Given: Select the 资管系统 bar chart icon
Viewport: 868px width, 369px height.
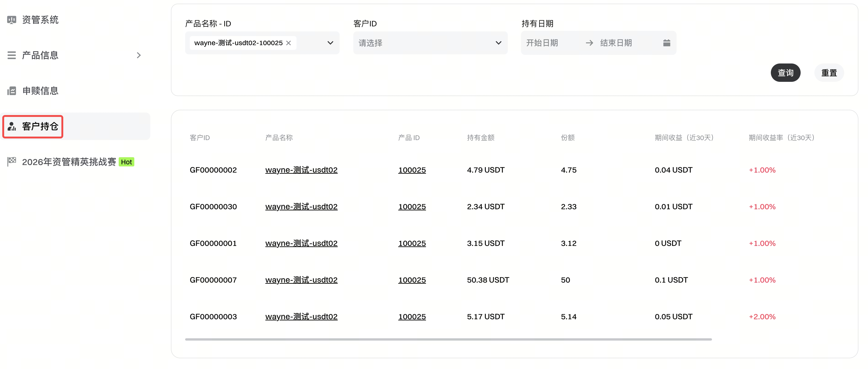Looking at the screenshot, I should coord(11,19).
